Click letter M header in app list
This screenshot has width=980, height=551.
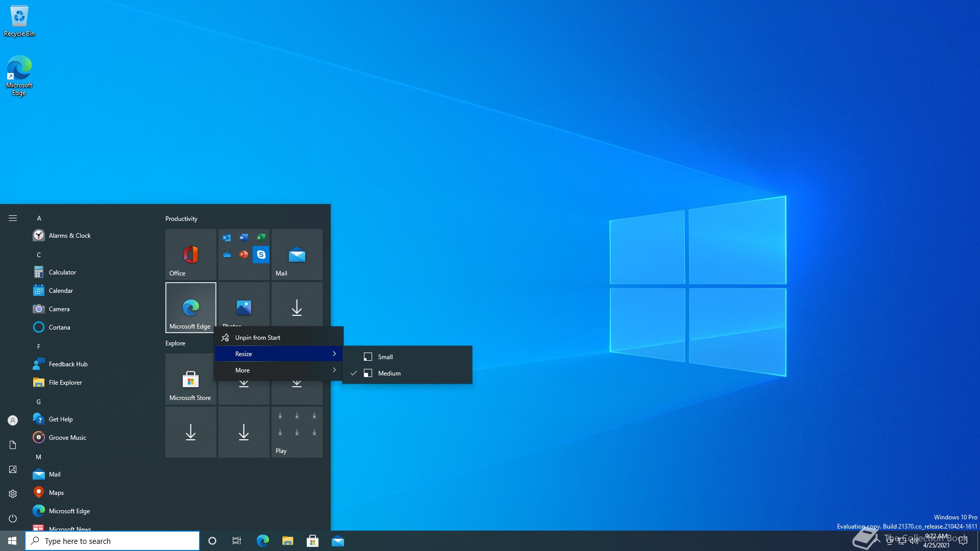pyautogui.click(x=39, y=457)
